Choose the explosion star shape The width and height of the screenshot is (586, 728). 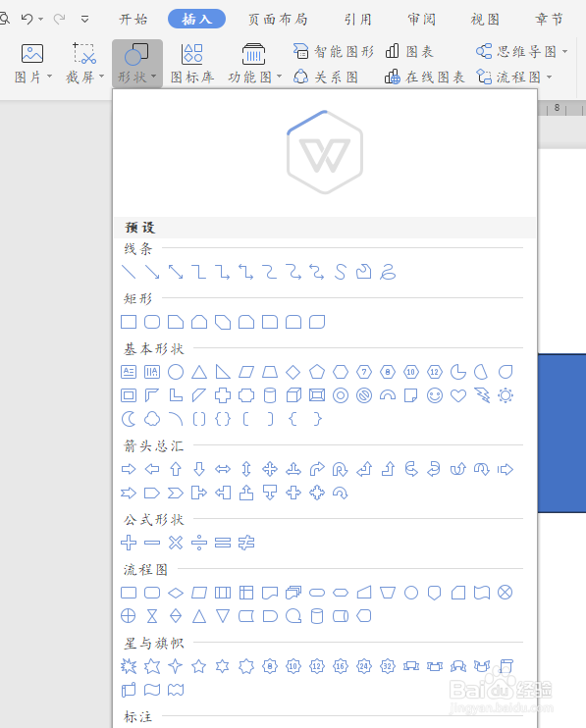click(x=129, y=666)
